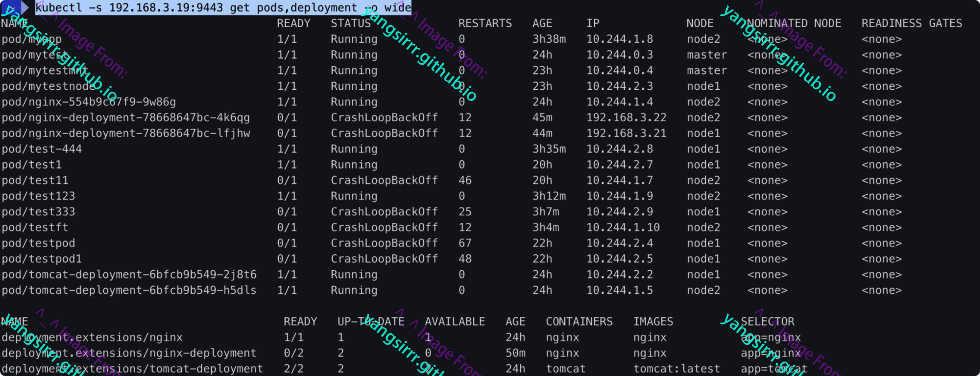Viewport: 980px width, 376px height.
Task: Click age 45m of nginx-deployment 4k6qg pod
Action: pyautogui.click(x=542, y=118)
